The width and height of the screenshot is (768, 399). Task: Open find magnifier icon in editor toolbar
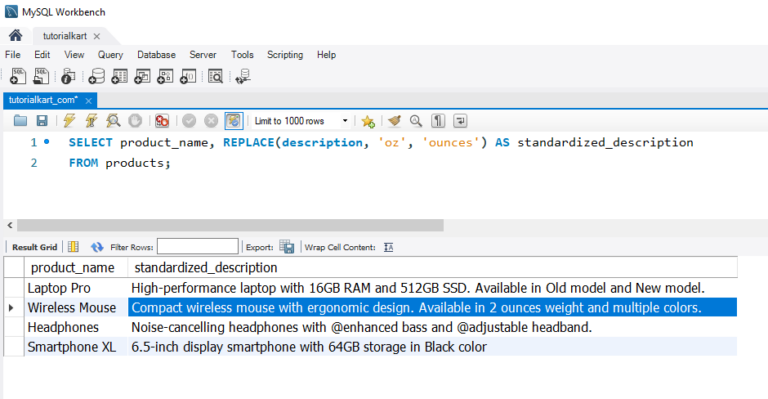coord(416,120)
